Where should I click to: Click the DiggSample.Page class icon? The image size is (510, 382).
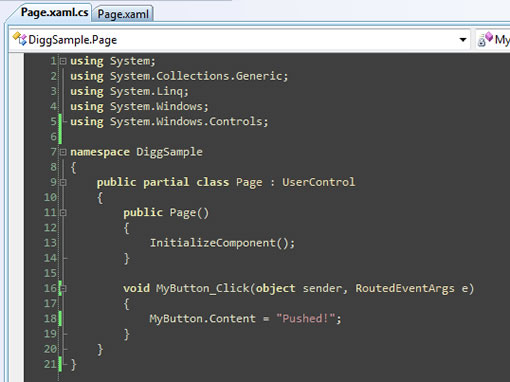click(x=20, y=39)
